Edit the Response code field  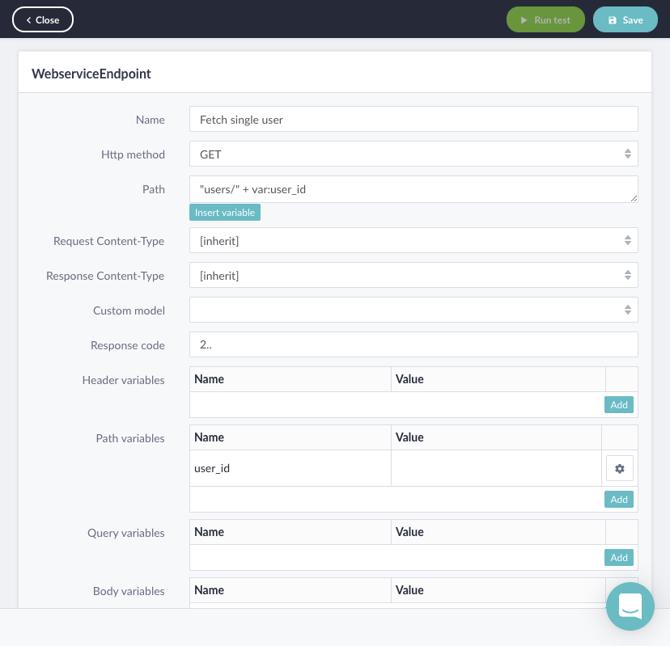pos(413,344)
